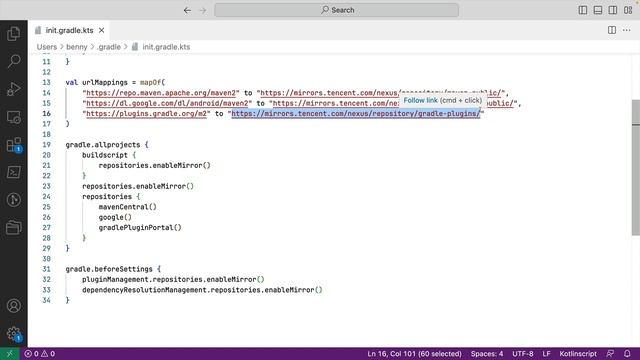Click Users in the breadcrumb
Viewport: 640px width, 360px height.
point(47,47)
